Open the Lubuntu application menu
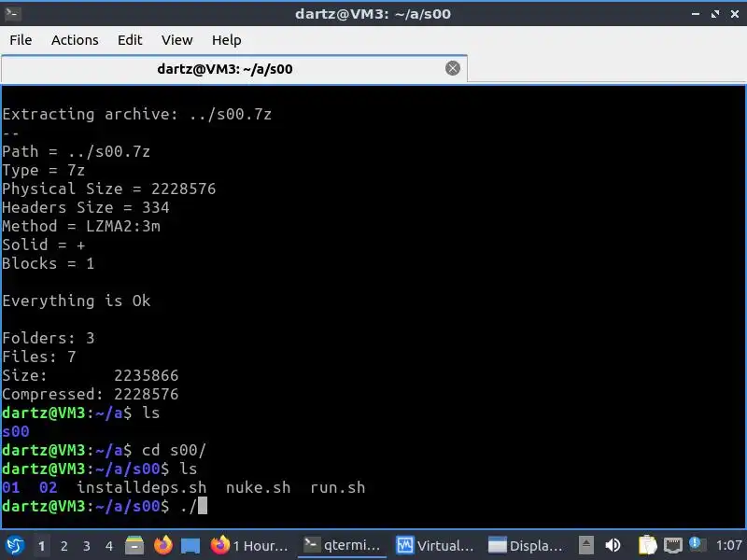This screenshot has width=747, height=560. tap(15, 545)
